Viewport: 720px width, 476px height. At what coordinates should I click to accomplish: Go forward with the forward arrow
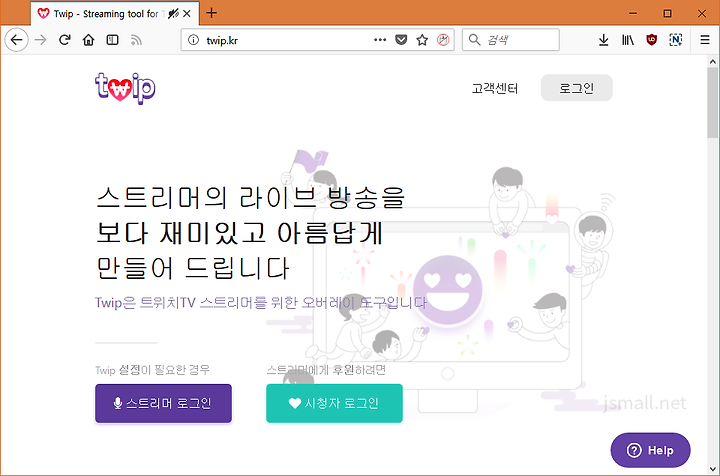pyautogui.click(x=41, y=40)
